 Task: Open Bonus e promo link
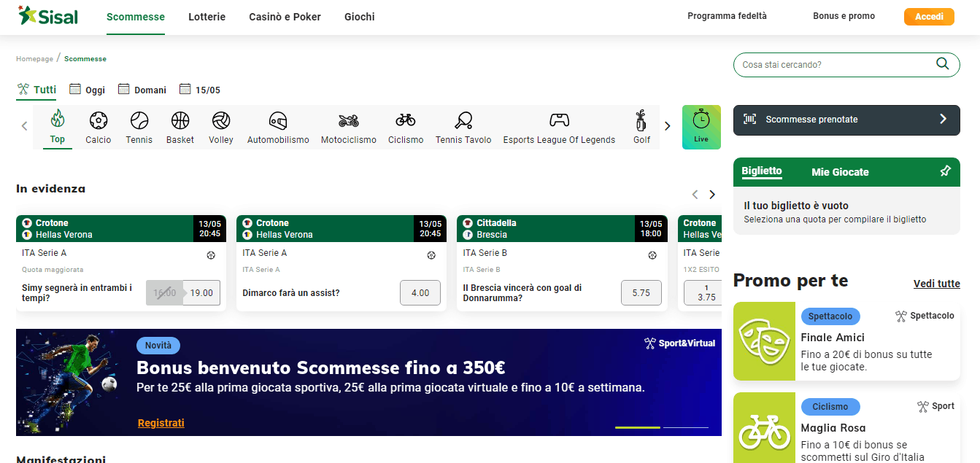(844, 16)
